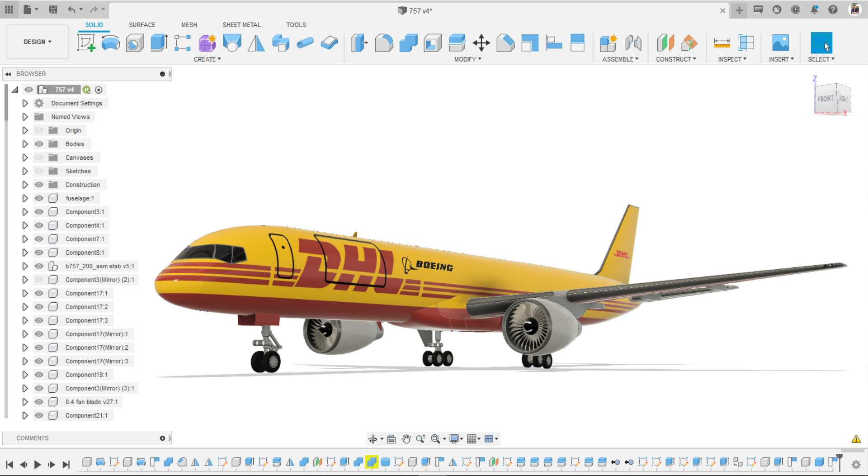Play the timeline history

pos(38,464)
